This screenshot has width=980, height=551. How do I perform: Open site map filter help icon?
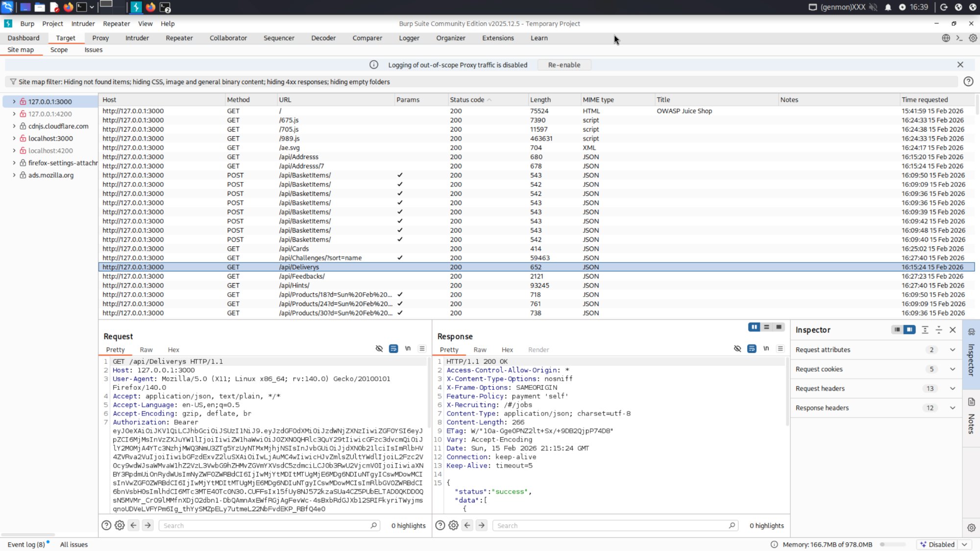click(x=968, y=82)
